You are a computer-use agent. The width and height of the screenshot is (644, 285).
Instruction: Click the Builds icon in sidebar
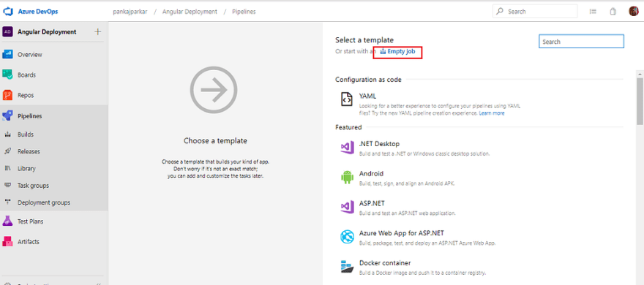[7, 134]
